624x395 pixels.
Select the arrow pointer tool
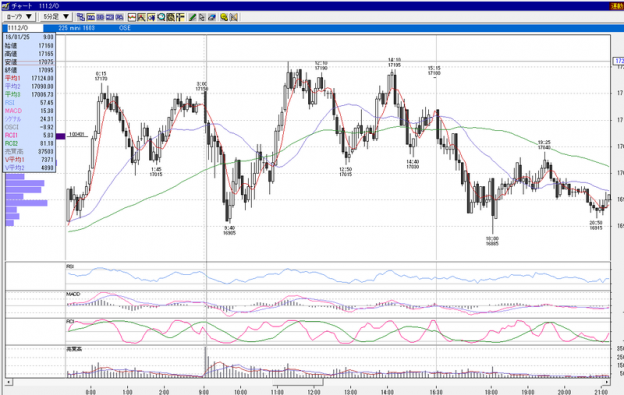pos(202,17)
